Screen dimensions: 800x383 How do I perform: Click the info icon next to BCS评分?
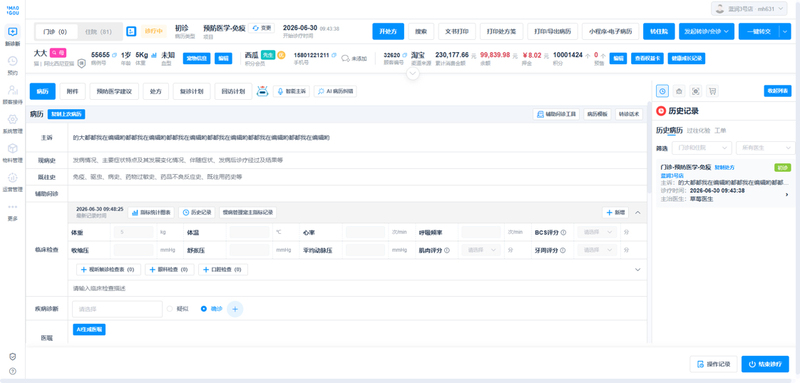pos(563,233)
